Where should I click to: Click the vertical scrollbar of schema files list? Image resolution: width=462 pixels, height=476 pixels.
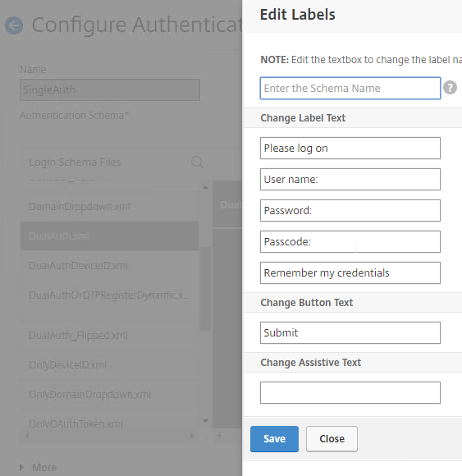click(x=205, y=288)
